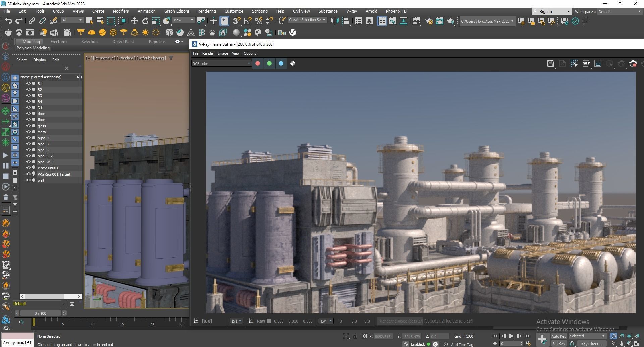Activate the Select and Rotate tool
The width and height of the screenshot is (644, 347).
(145, 21)
